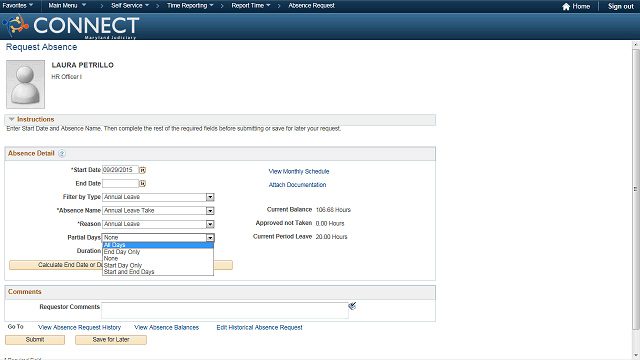Image resolution: width=640 pixels, height=360 pixels.
Task: Click the Start Date input field
Action: [120, 170]
